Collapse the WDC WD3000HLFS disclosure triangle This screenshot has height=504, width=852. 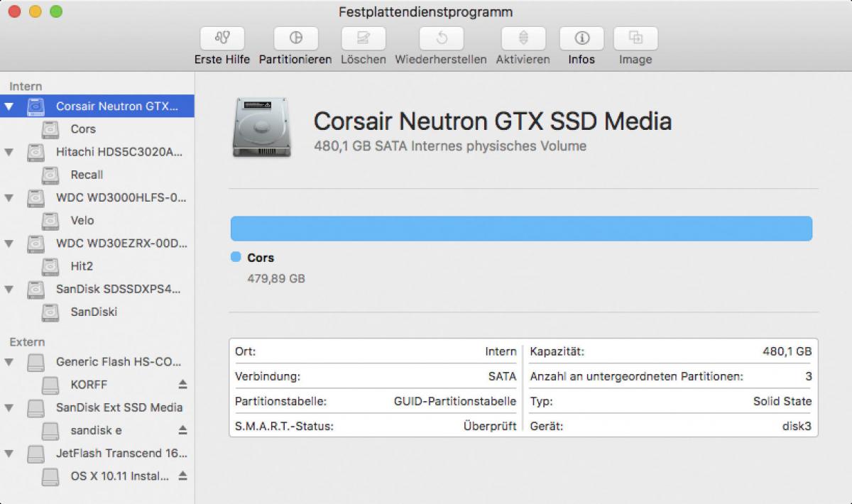(9, 197)
